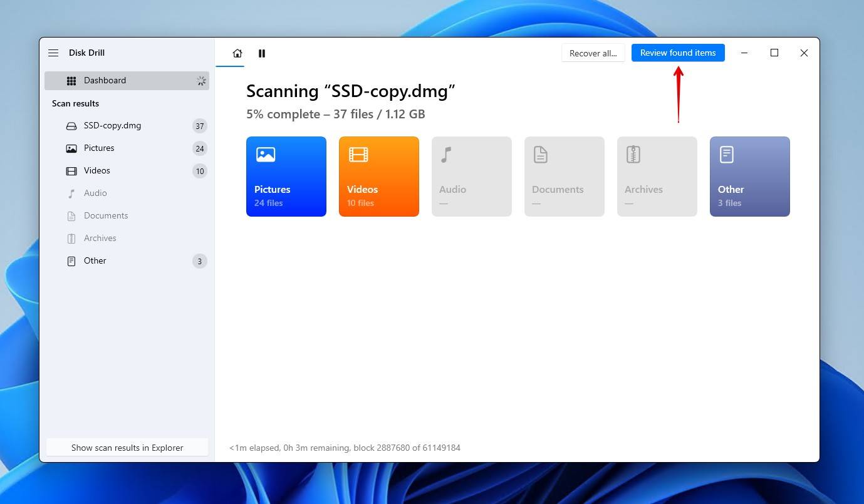Image resolution: width=864 pixels, height=504 pixels.
Task: Select the greyed Documents card
Action: click(565, 177)
